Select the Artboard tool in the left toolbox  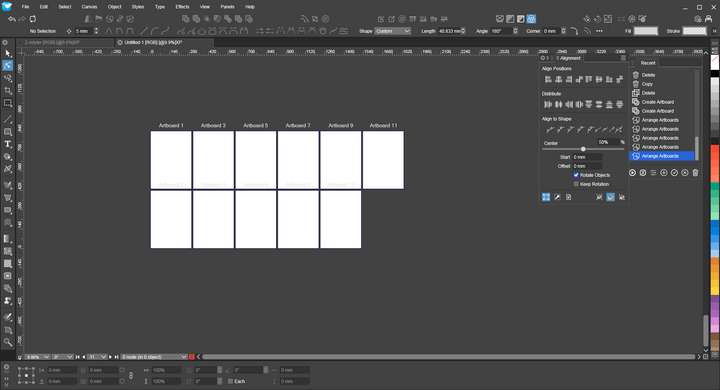coord(8,103)
